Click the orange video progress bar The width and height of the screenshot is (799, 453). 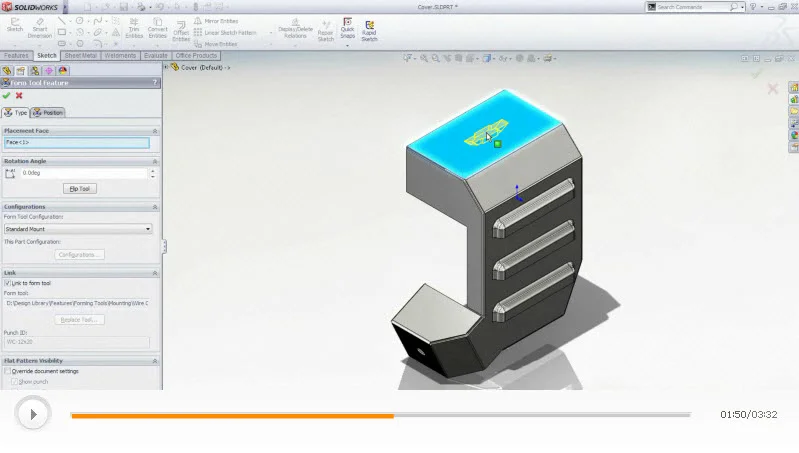click(x=232, y=416)
